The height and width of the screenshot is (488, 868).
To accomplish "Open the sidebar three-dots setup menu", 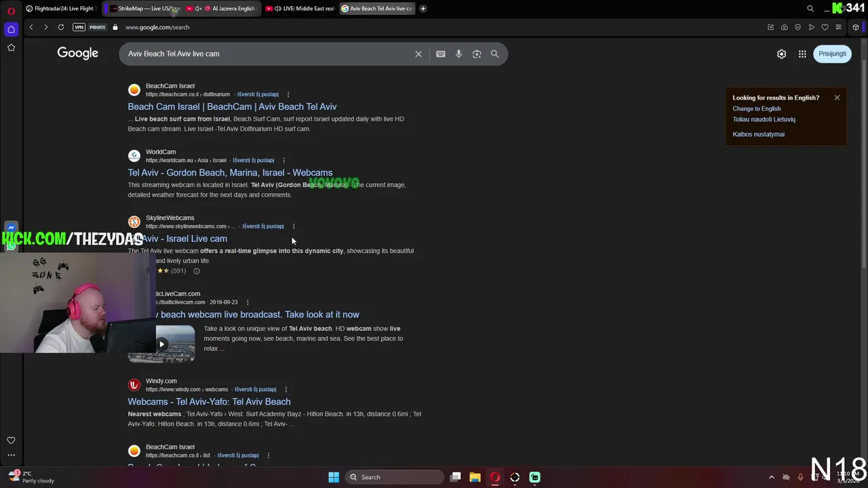I will [11, 455].
